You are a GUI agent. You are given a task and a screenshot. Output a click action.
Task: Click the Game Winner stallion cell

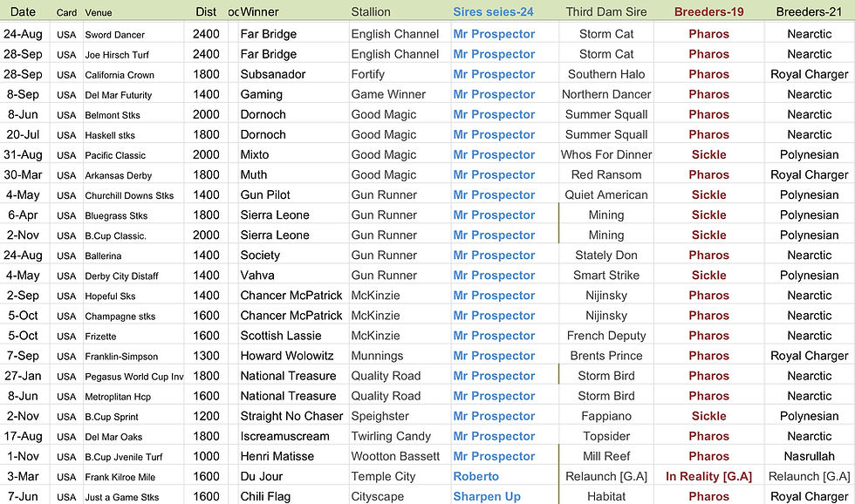coord(388,94)
